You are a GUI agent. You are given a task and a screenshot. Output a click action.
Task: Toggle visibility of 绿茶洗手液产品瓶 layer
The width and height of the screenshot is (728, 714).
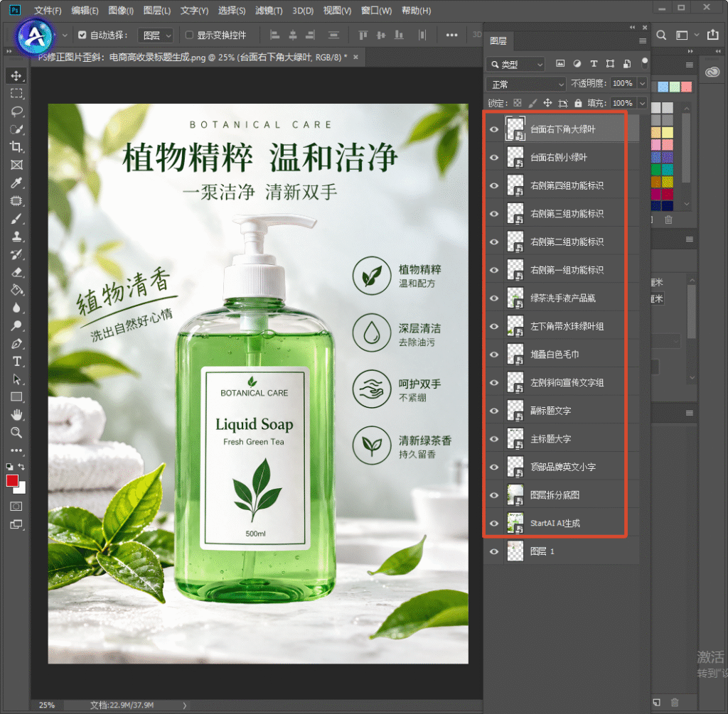point(494,298)
